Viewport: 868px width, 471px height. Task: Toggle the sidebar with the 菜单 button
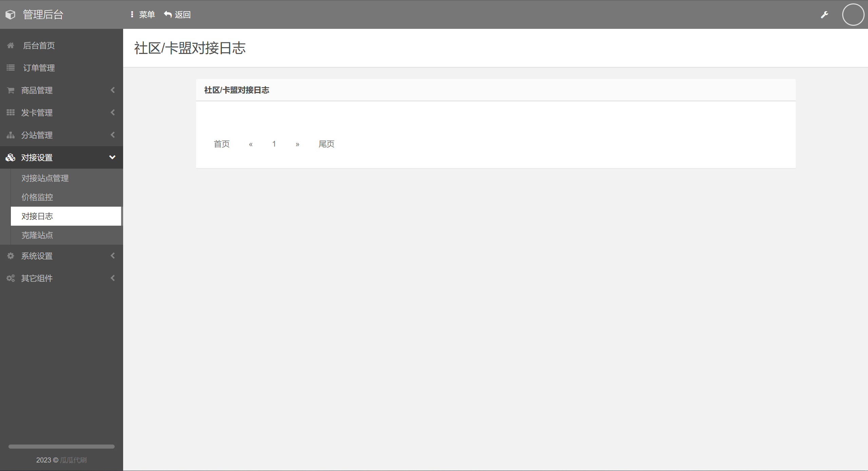143,15
